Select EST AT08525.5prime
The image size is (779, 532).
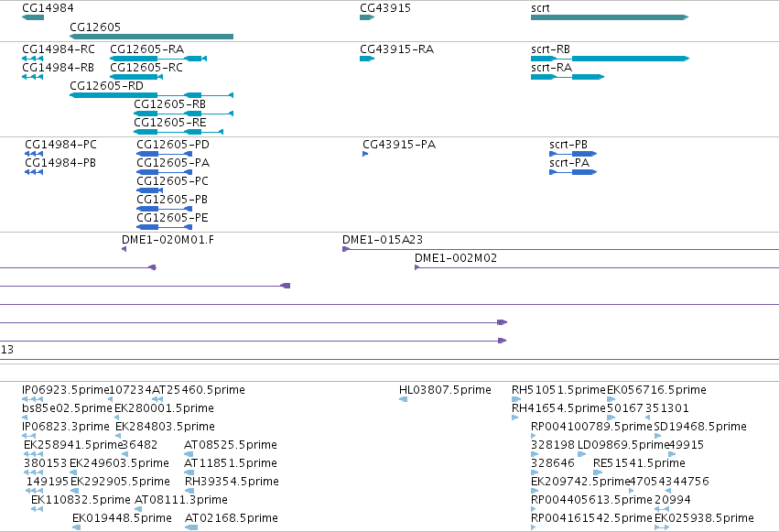tap(189, 454)
